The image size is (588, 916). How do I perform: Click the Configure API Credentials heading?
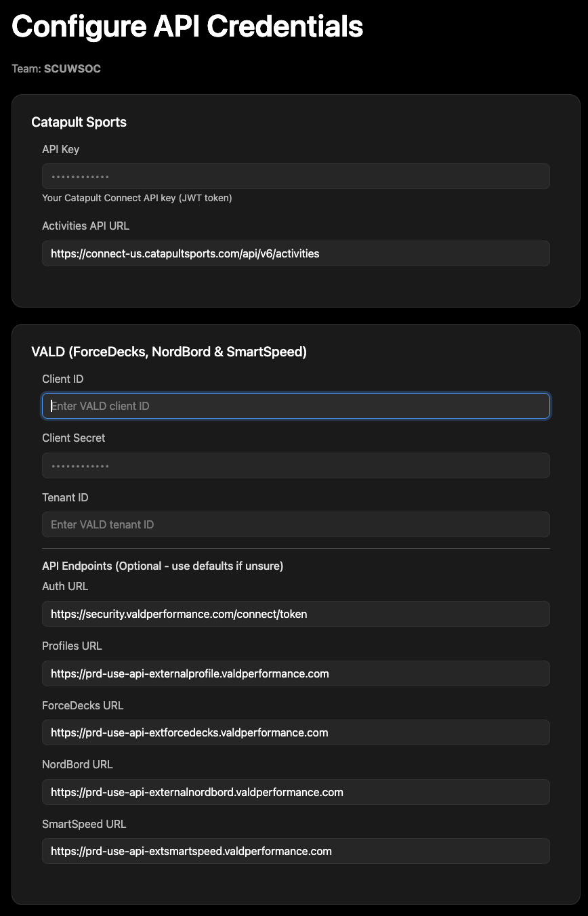point(187,26)
